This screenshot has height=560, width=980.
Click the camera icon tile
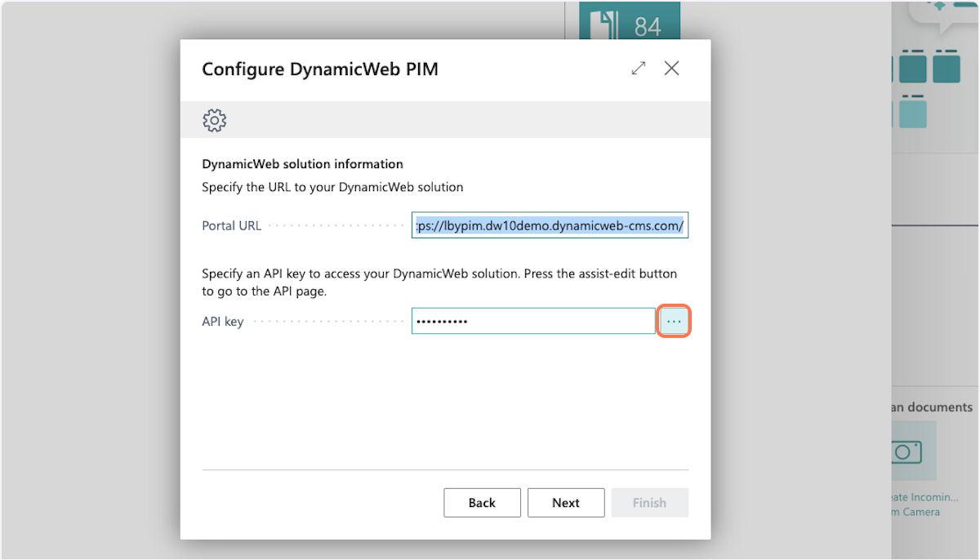pos(906,451)
